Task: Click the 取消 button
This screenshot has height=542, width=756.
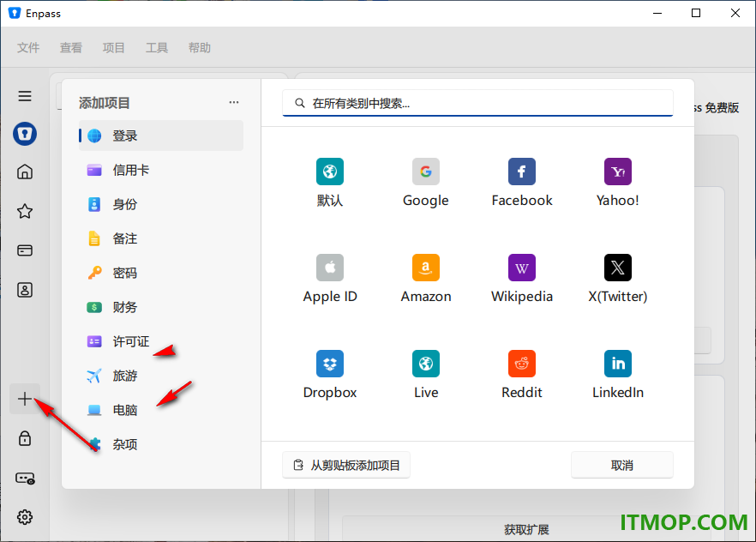Action: [622, 465]
